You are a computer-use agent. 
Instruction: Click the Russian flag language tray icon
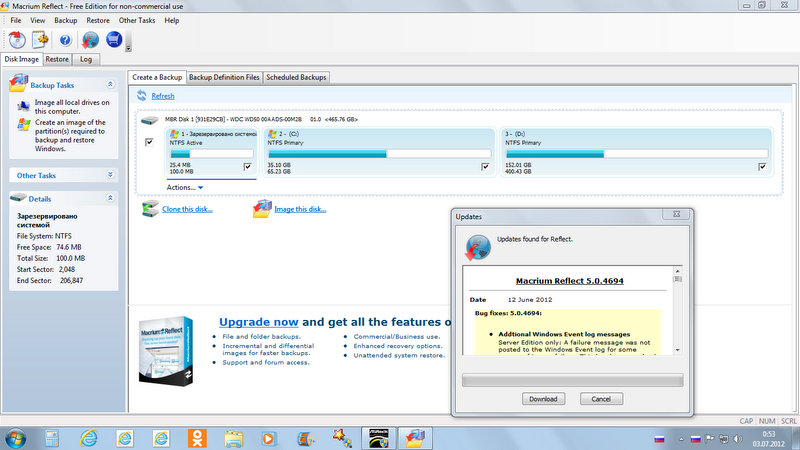pos(695,439)
